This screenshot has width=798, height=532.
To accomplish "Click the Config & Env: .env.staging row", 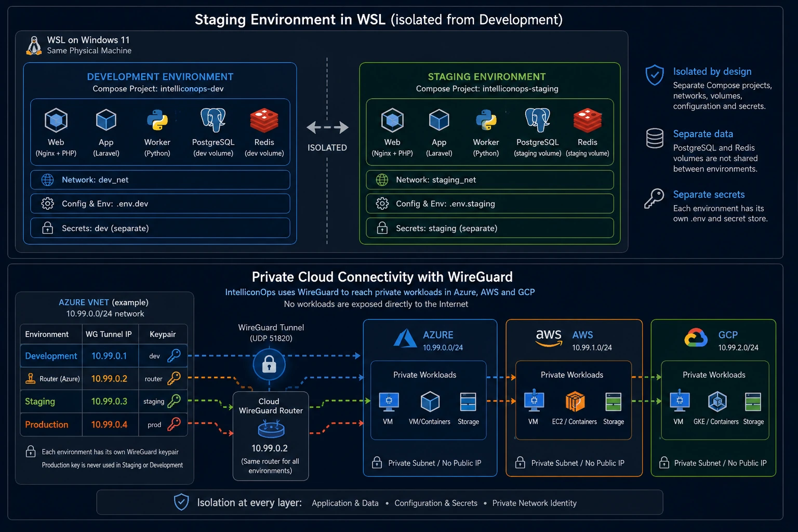I will [x=490, y=204].
